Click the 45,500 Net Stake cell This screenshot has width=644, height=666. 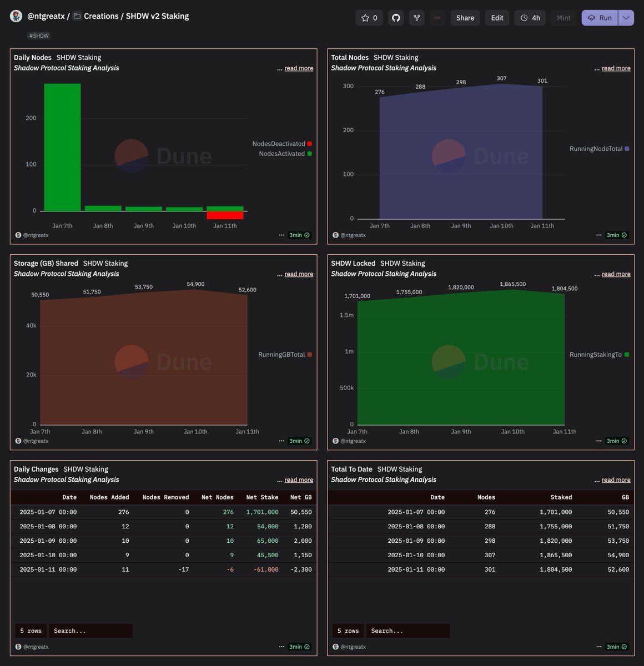(268, 555)
